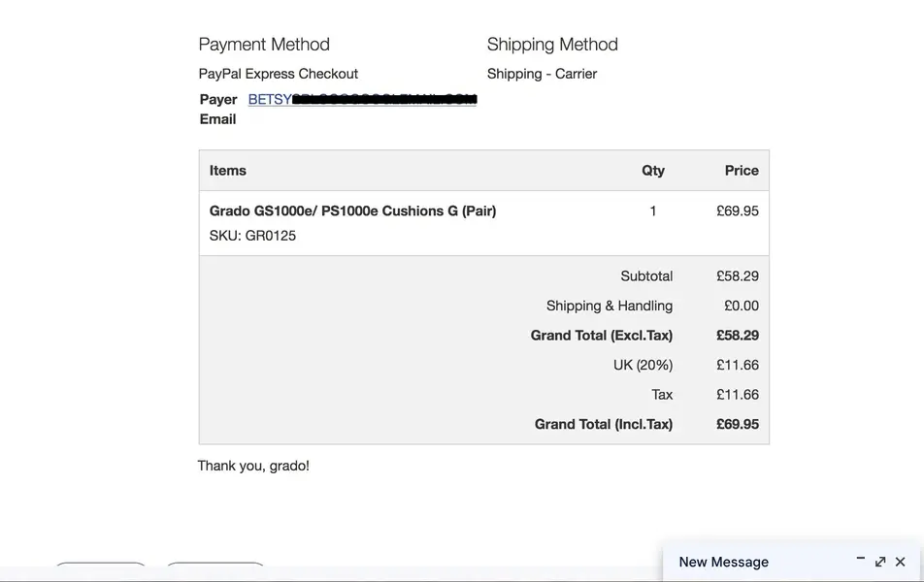924x582 pixels.
Task: Click the Shipping Method heading
Action: click(x=552, y=45)
